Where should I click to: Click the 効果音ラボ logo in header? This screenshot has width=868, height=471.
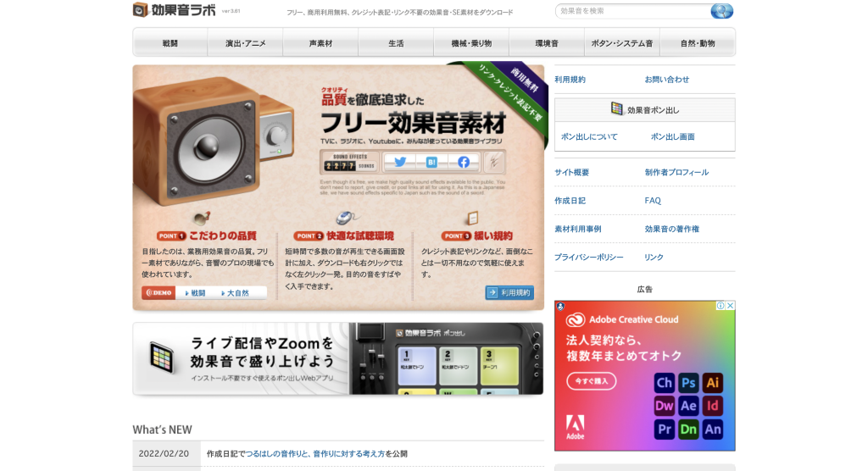pyautogui.click(x=175, y=10)
